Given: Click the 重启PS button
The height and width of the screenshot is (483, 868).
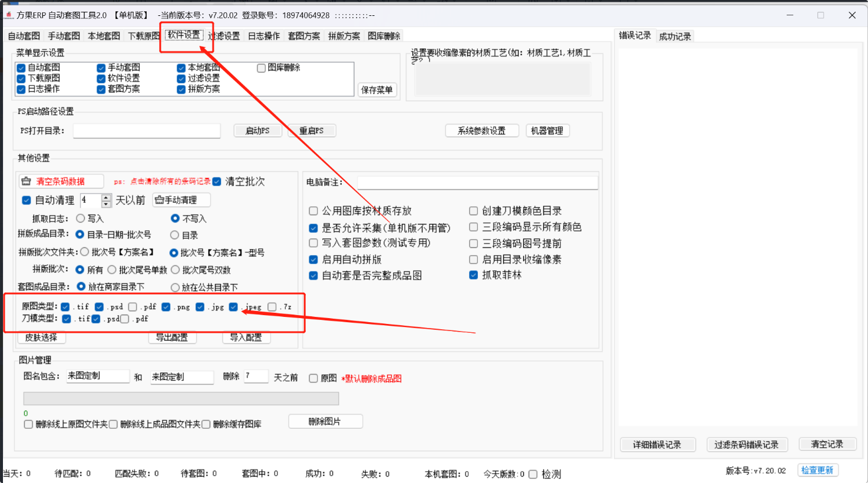Looking at the screenshot, I should click(312, 131).
